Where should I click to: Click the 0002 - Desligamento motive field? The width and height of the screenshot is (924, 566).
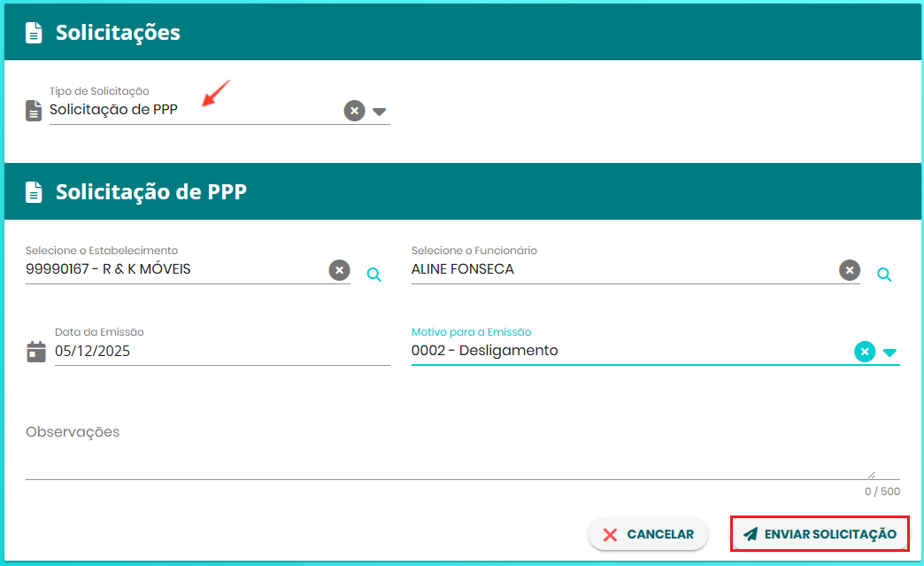point(655,351)
